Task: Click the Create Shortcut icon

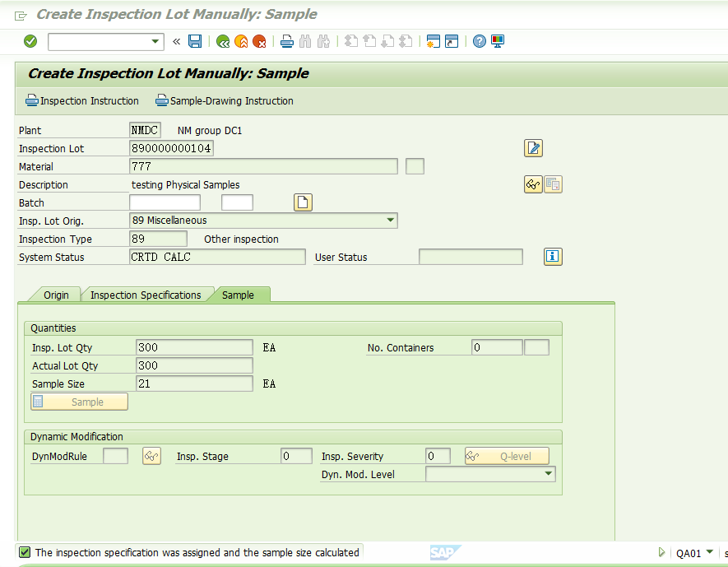Action: pos(452,41)
